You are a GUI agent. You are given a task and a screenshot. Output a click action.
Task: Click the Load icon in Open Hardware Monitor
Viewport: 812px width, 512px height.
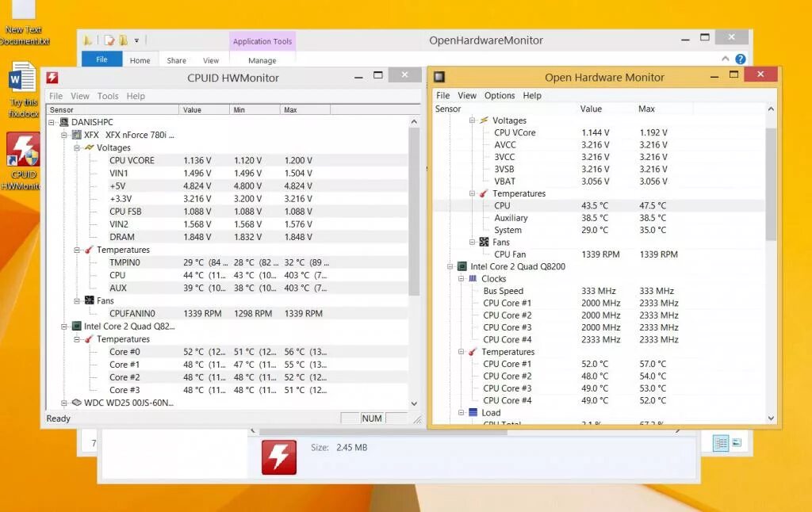point(473,413)
